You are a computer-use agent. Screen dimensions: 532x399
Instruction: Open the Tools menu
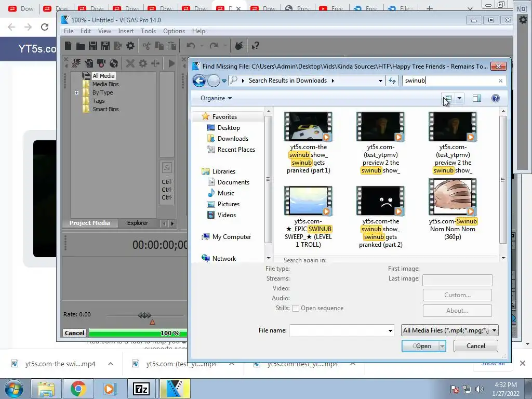point(148,31)
